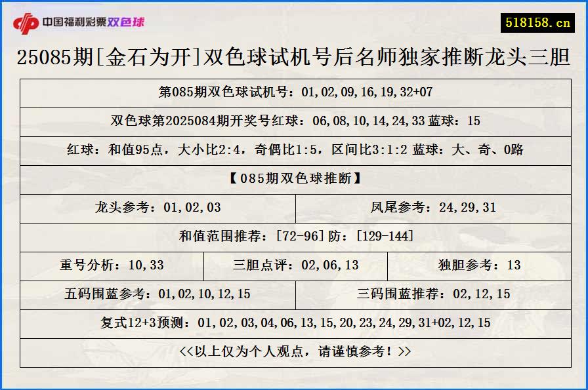Click the 谨慎参考 disclaimer link
The image size is (588, 390).
(294, 351)
